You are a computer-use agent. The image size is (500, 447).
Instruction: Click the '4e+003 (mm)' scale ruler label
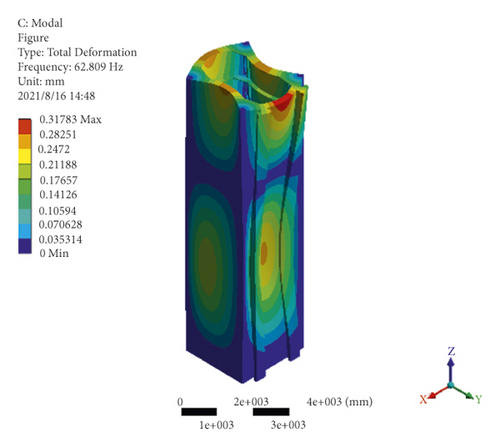point(339,402)
